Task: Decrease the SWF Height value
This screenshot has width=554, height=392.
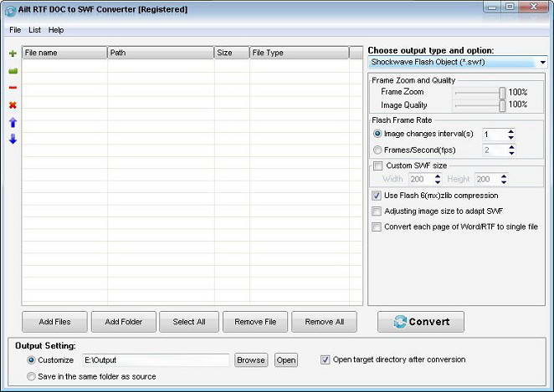Action: click(x=504, y=182)
